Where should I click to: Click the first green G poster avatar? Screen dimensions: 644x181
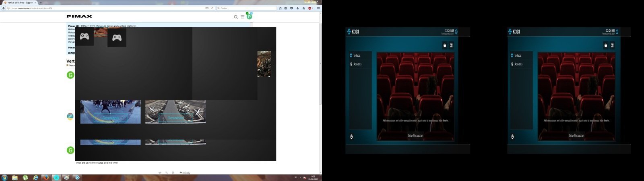[70, 75]
